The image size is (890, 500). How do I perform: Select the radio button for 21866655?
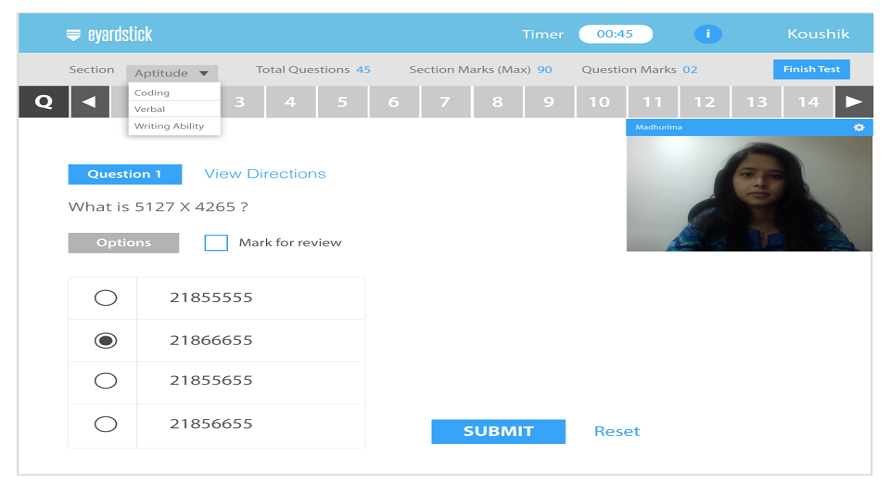pos(106,341)
